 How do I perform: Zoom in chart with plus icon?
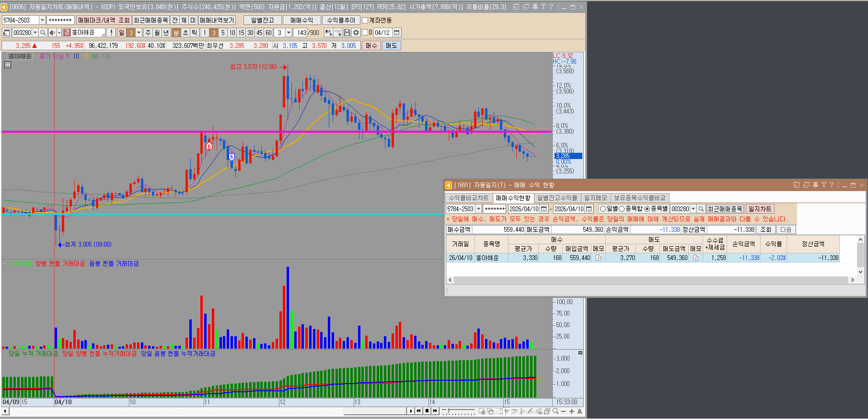572,411
